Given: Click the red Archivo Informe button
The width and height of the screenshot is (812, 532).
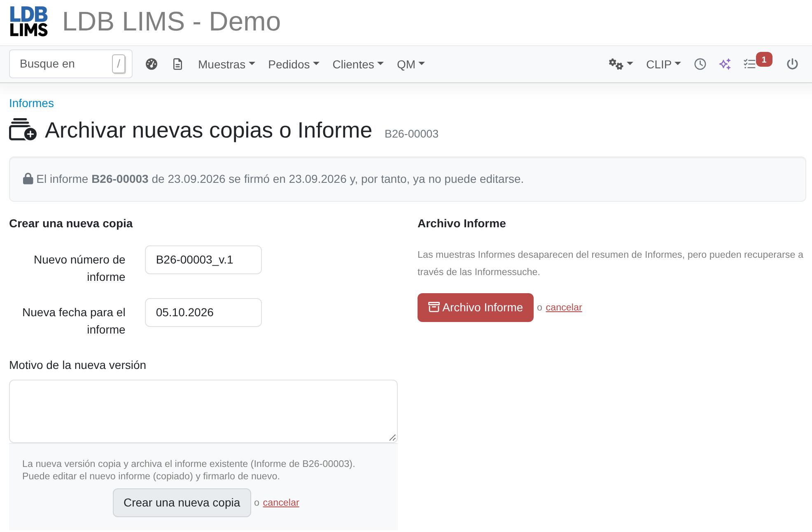Looking at the screenshot, I should coord(476,308).
